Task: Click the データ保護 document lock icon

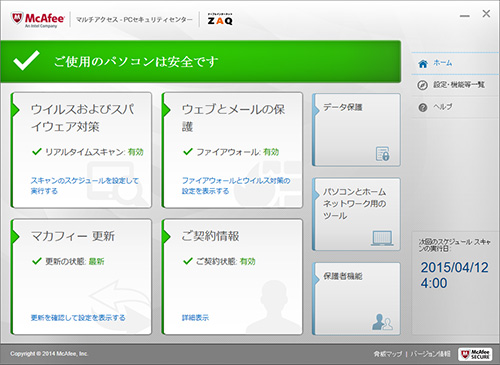Action: pyautogui.click(x=382, y=154)
